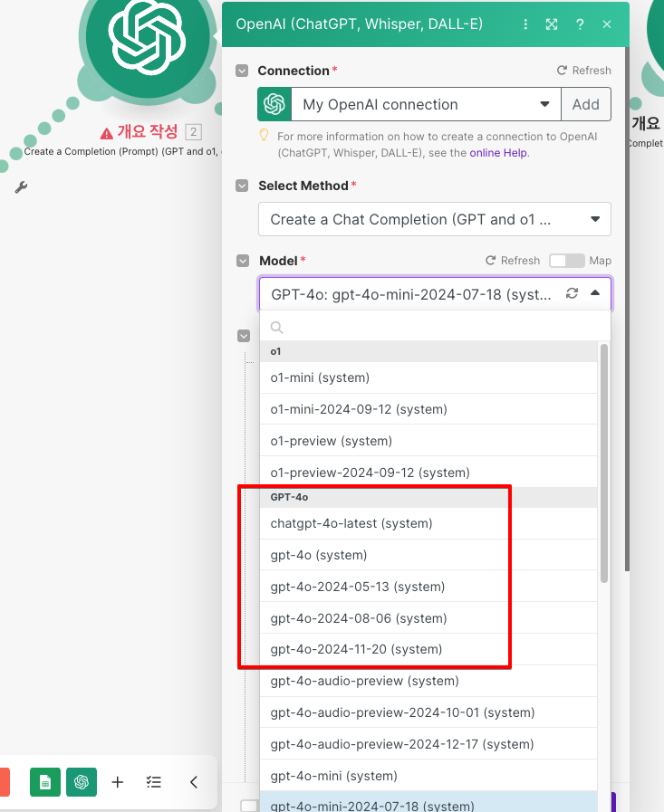Open the panel's three-dot options menu
The image size is (664, 812).
click(x=525, y=24)
